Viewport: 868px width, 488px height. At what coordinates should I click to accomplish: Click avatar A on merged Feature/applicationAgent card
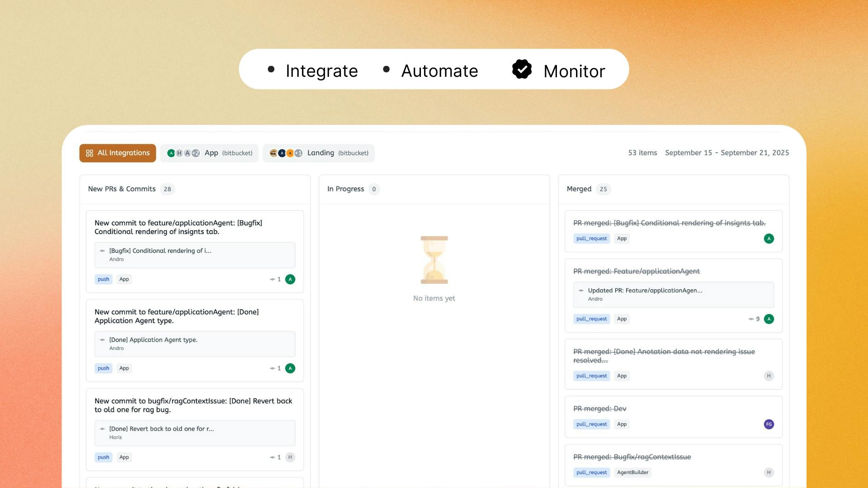(x=769, y=319)
